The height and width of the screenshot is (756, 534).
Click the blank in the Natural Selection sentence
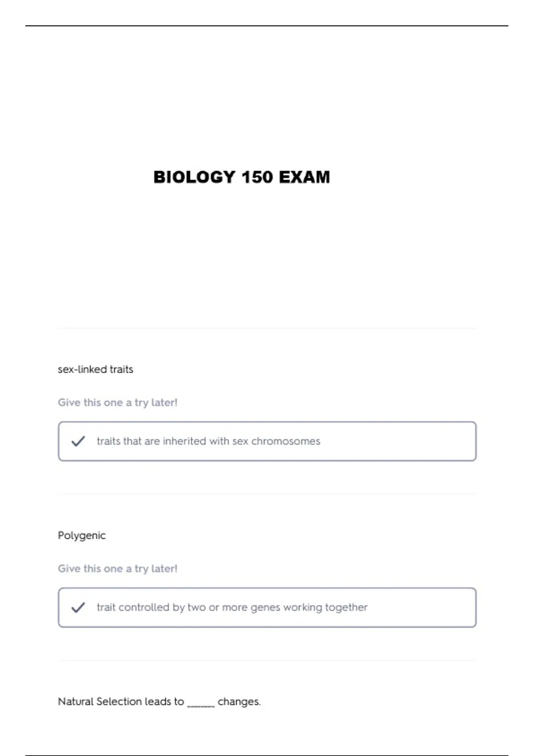pyautogui.click(x=201, y=704)
